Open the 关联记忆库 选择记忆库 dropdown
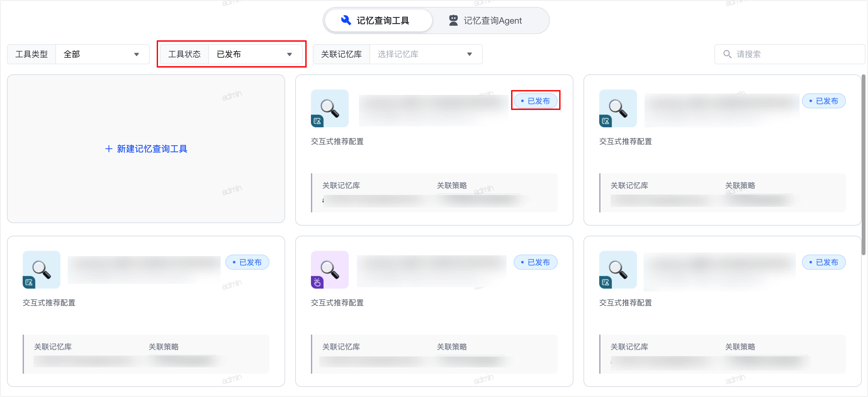 tap(426, 54)
